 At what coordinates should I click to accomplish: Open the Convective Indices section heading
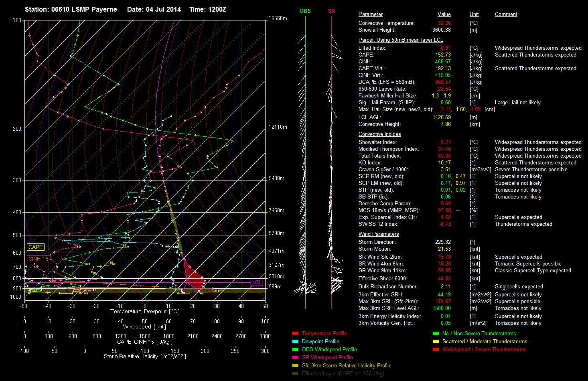click(379, 134)
